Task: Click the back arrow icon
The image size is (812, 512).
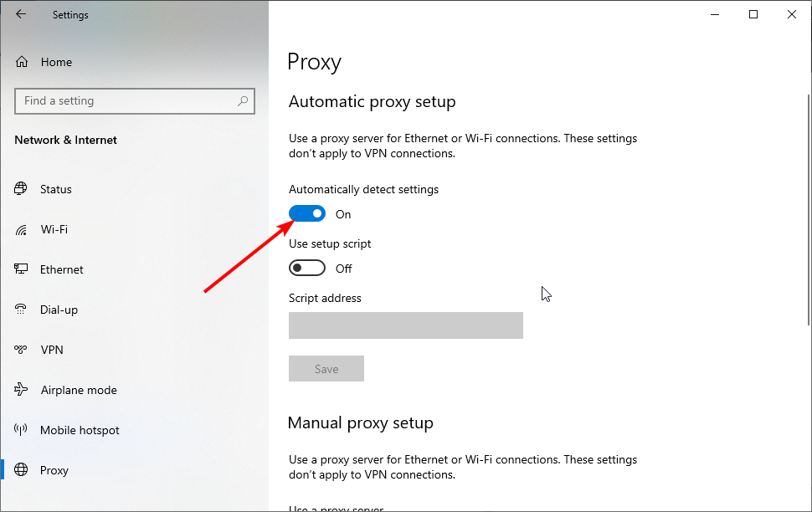Action: pyautogui.click(x=21, y=14)
